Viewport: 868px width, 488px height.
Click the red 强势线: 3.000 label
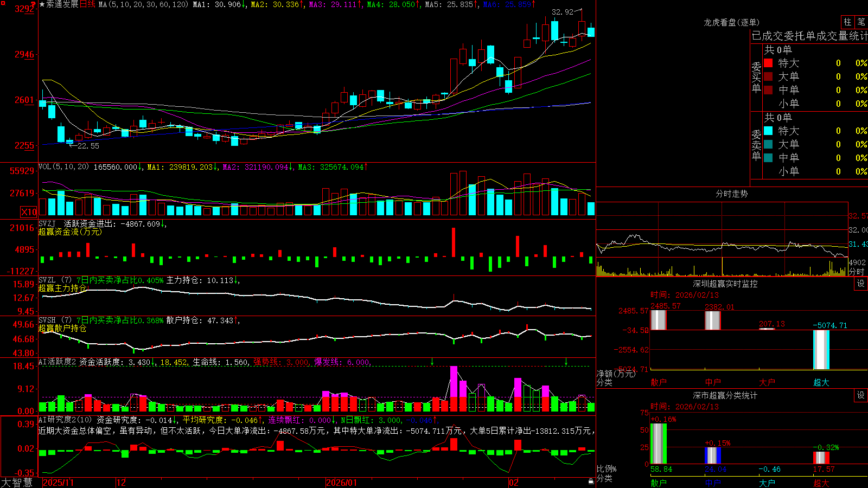point(282,362)
